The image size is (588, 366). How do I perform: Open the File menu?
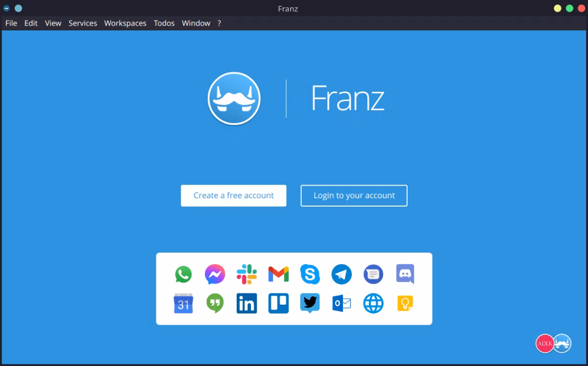tap(11, 23)
